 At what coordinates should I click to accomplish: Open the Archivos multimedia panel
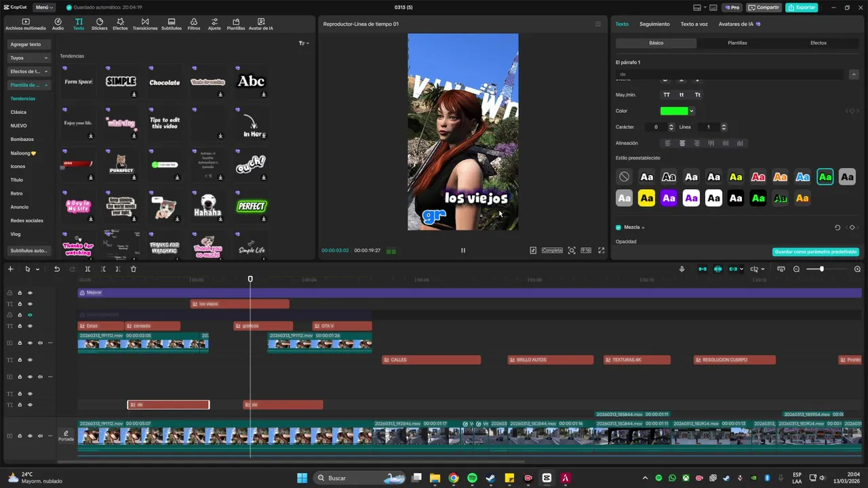26,24
